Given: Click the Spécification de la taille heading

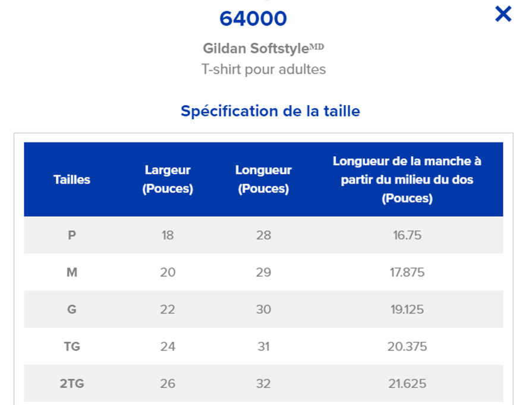Looking at the screenshot, I should click(270, 111).
